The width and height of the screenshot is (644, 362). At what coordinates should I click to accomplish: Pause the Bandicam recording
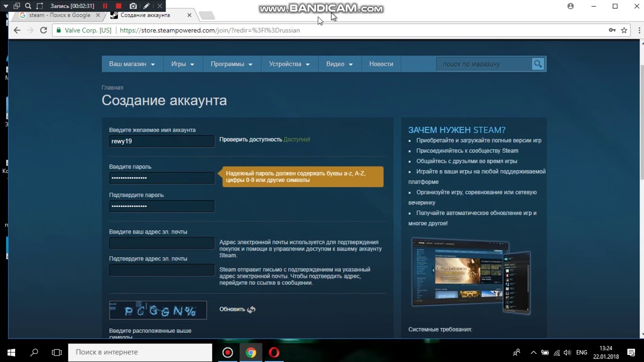105,6
